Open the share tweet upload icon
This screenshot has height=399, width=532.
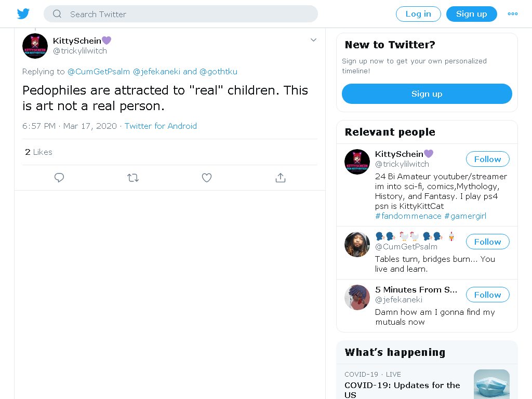point(280,178)
